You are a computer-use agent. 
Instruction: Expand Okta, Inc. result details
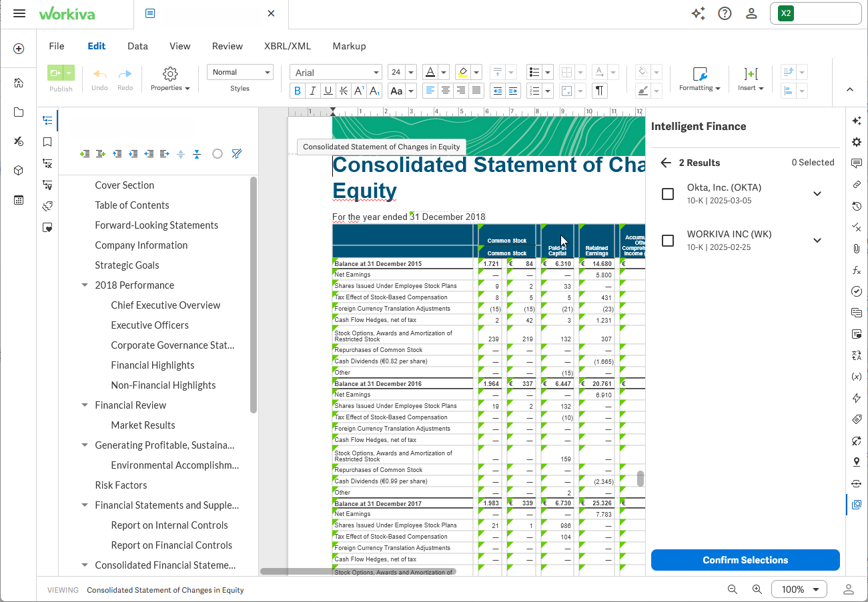[817, 194]
